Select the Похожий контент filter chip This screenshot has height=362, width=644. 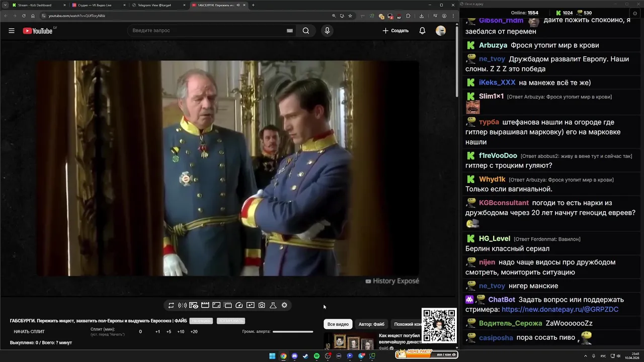[408, 324]
